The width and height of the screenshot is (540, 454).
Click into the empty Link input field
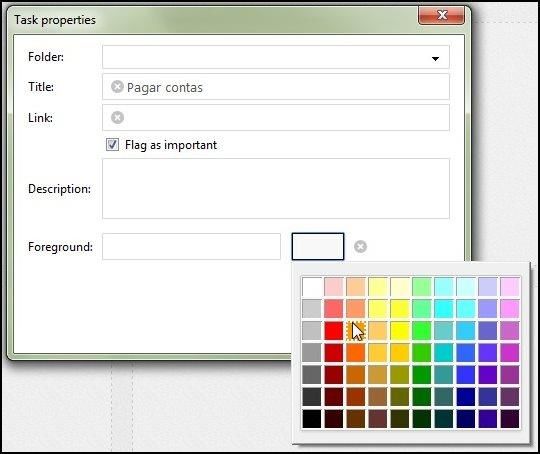point(276,117)
